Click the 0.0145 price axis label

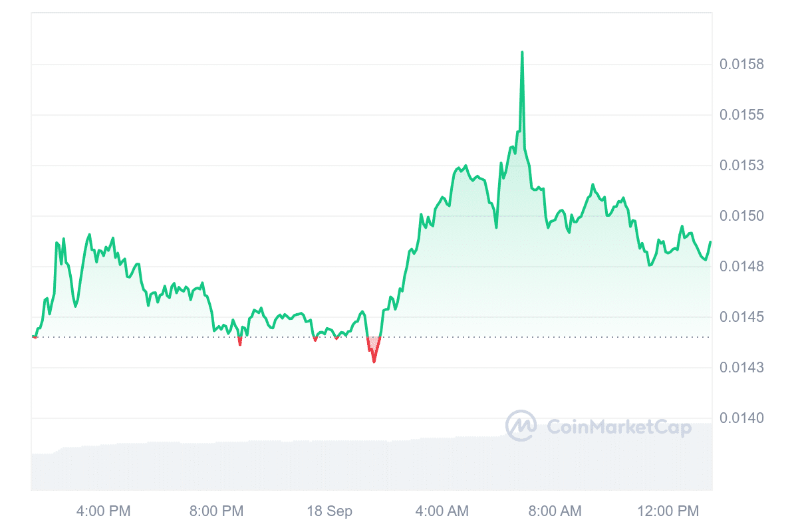coord(741,317)
